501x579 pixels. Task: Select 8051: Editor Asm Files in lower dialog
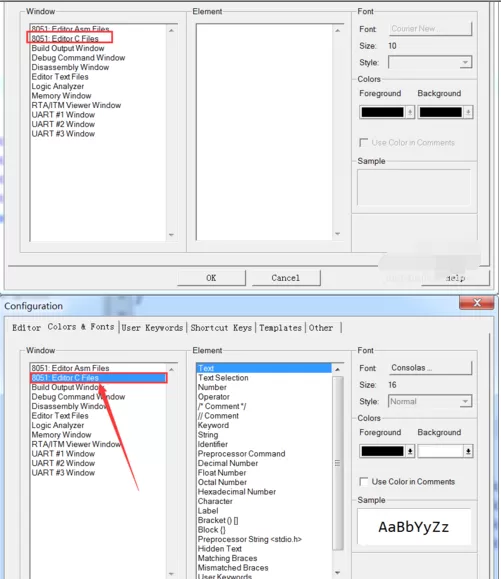pos(70,368)
